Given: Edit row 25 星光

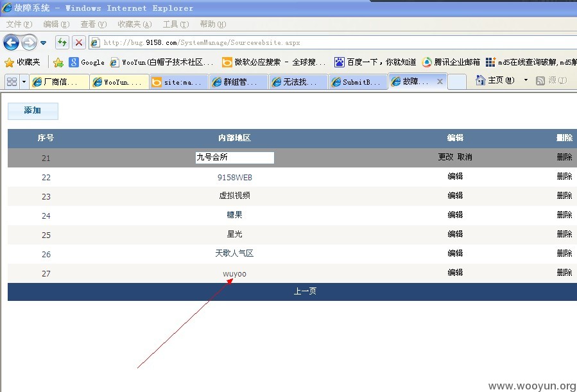Looking at the screenshot, I should 455,234.
